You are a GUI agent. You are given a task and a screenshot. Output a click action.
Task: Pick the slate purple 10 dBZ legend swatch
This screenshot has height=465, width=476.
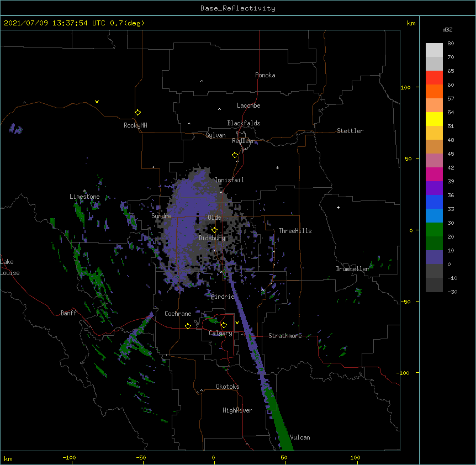[x=434, y=257]
